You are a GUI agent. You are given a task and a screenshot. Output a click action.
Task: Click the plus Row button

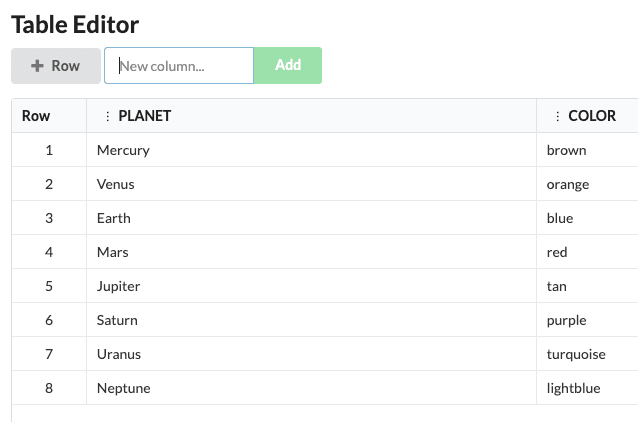[x=56, y=66]
